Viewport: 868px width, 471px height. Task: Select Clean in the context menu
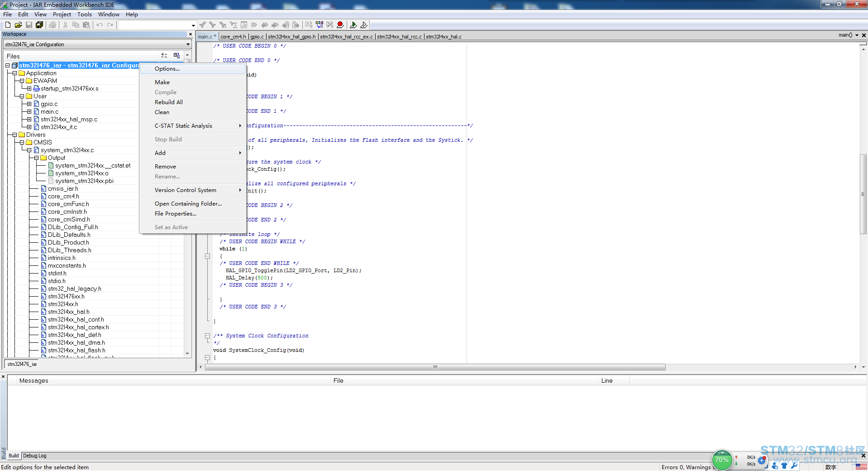193,112
